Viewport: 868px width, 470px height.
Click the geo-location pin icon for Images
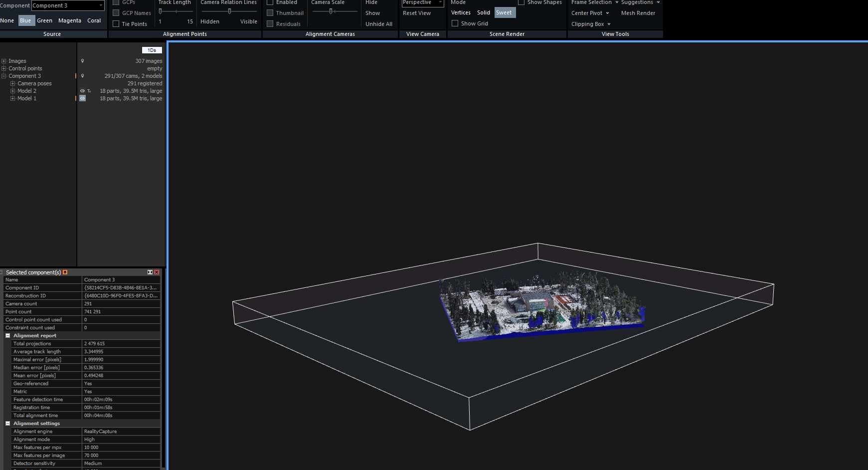click(x=82, y=61)
